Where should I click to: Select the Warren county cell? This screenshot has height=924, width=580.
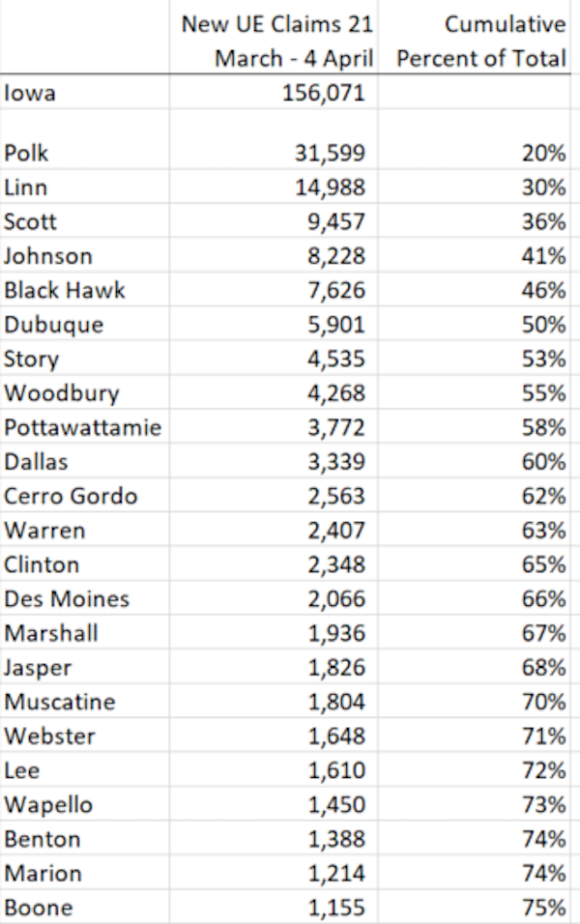click(85, 530)
